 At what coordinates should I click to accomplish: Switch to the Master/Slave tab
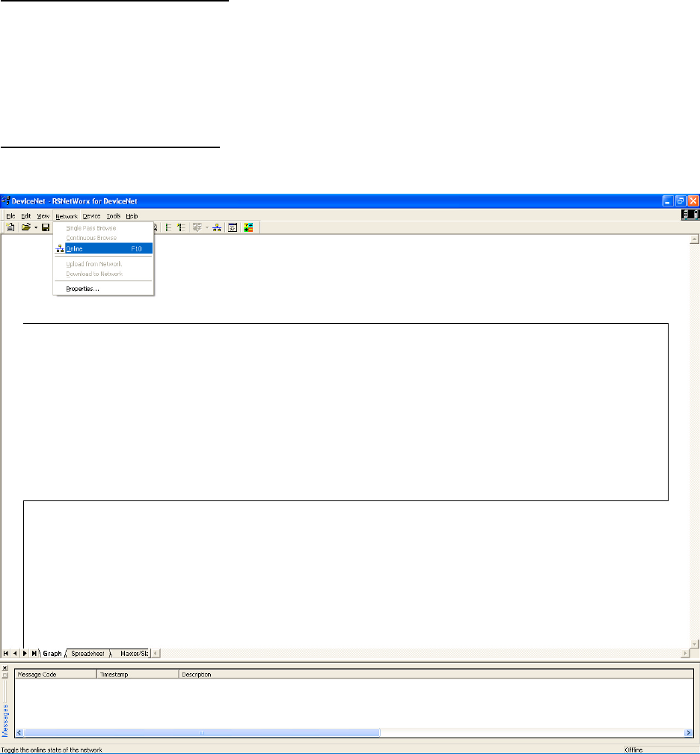coord(132,653)
